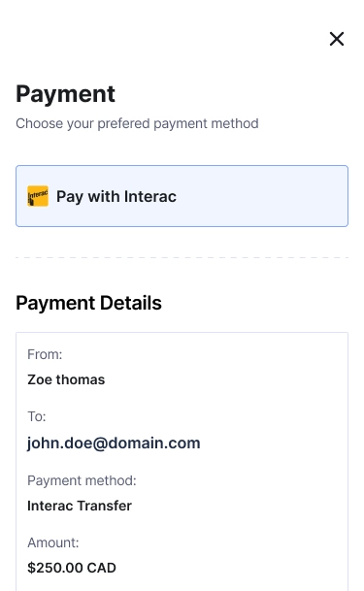
Task: Click 'Choose your prefered payment method' subtitle
Action: [137, 123]
